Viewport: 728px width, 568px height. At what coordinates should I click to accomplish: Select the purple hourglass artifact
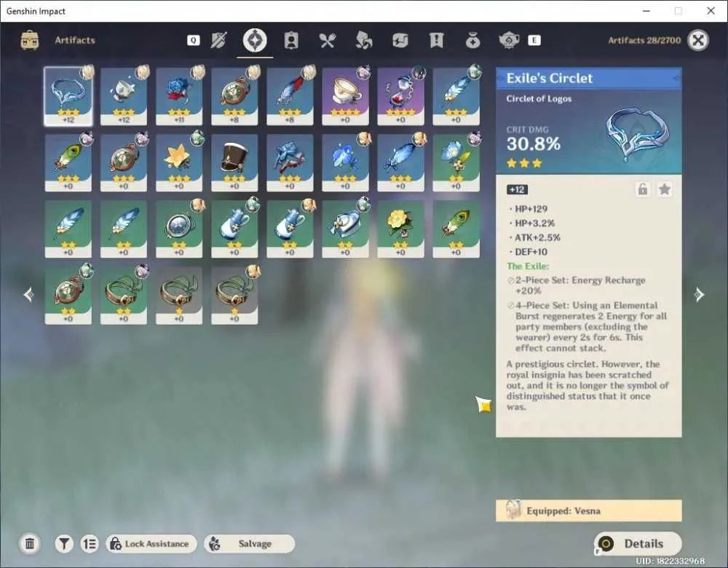[x=400, y=96]
